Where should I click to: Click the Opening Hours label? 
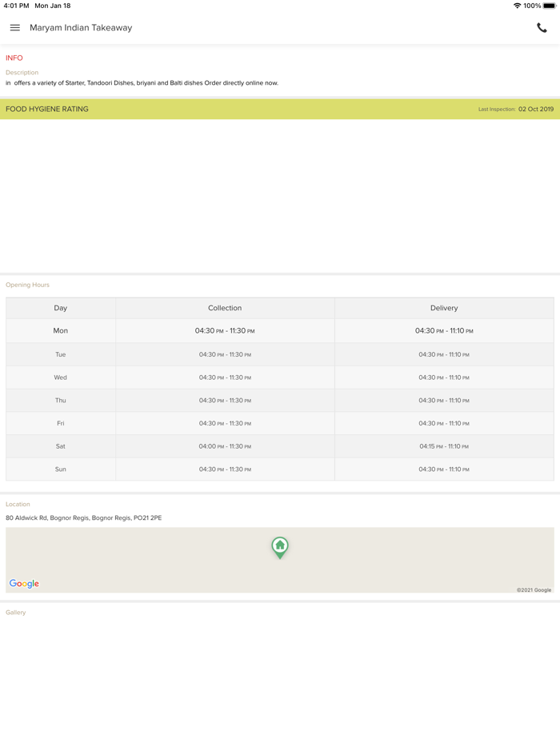tap(28, 285)
